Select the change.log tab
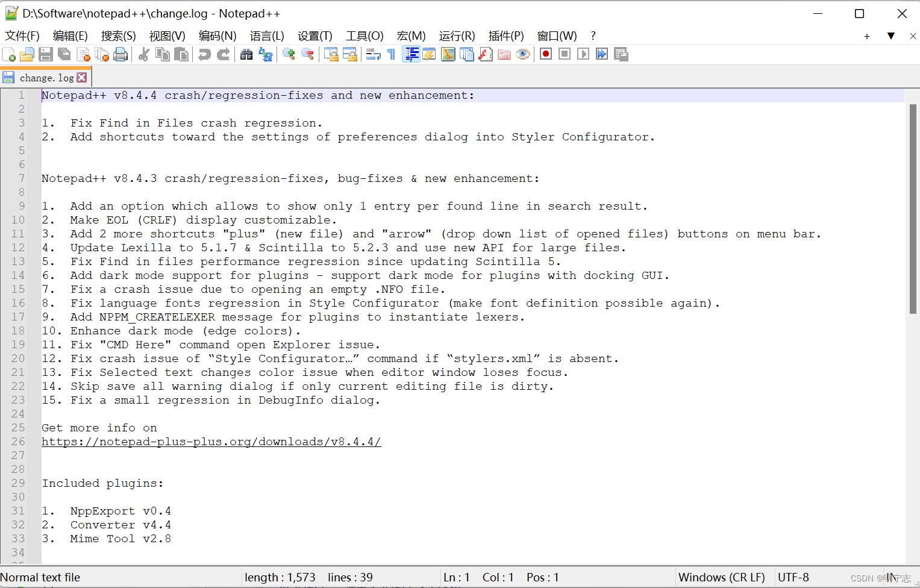 point(46,78)
